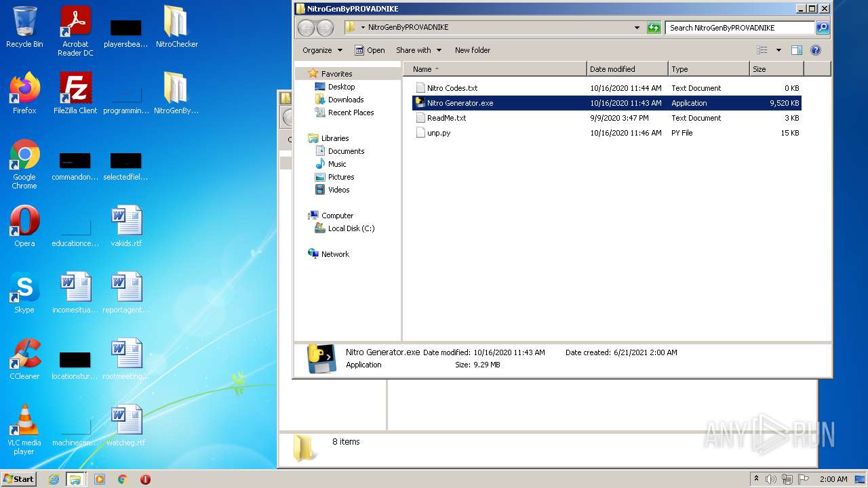Show hidden tray icons arrow
Screen dimensions: 868x488
[x=757, y=479]
